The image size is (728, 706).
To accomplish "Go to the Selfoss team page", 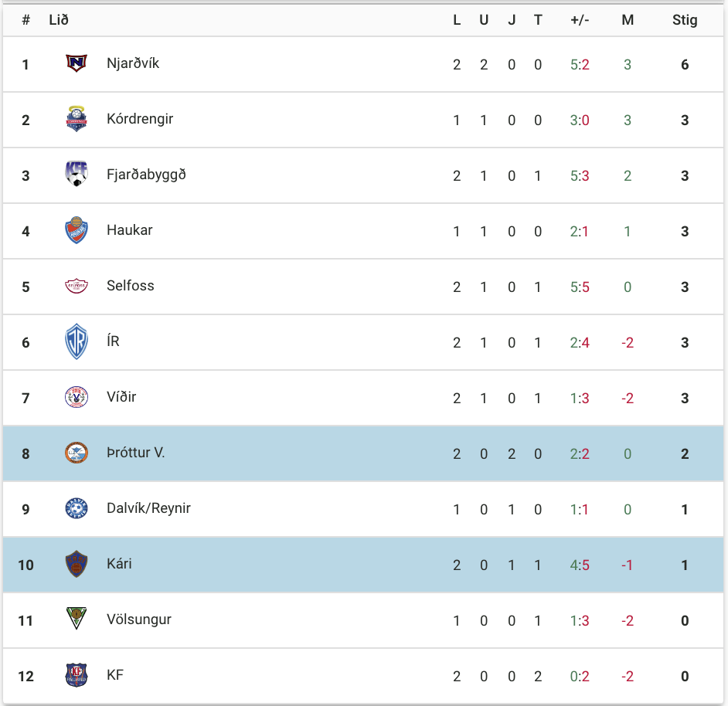I will click(x=131, y=286).
